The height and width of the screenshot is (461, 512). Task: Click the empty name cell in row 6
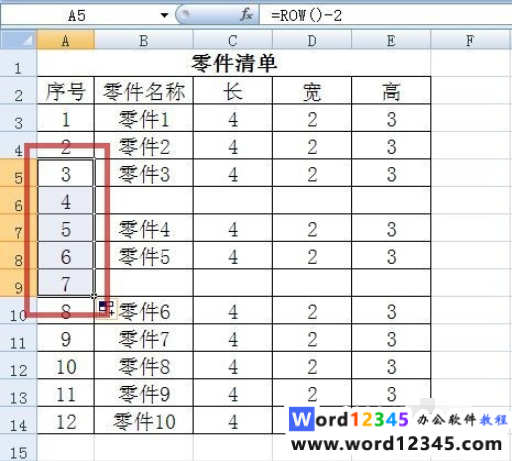144,200
